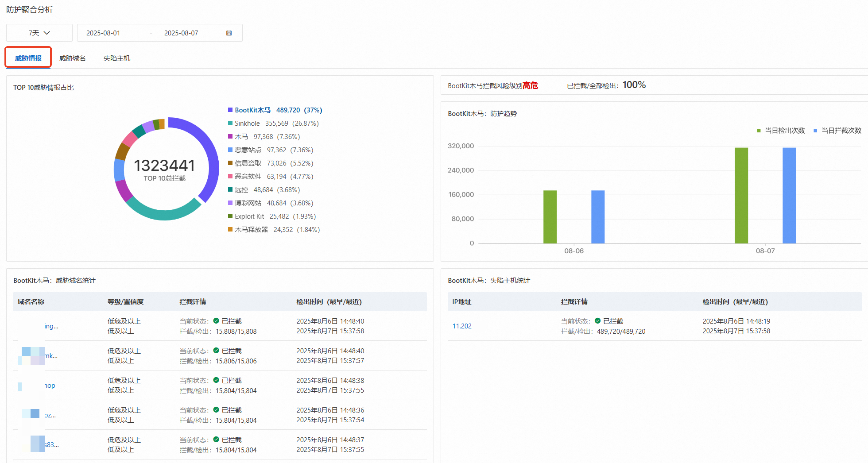Click the 15,806/15,806 intercept count
Image resolution: width=868 pixels, height=463 pixels.
point(236,361)
